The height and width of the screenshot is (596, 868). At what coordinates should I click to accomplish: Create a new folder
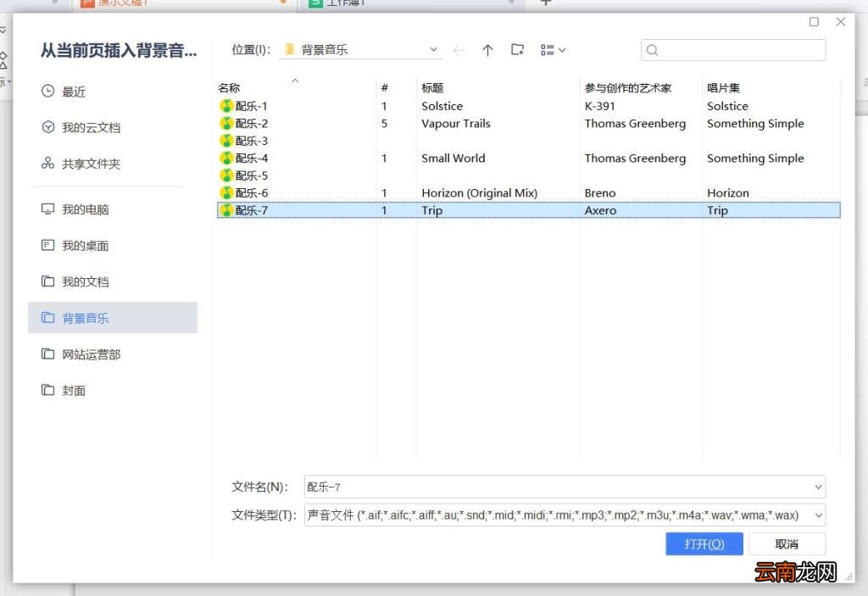[518, 50]
